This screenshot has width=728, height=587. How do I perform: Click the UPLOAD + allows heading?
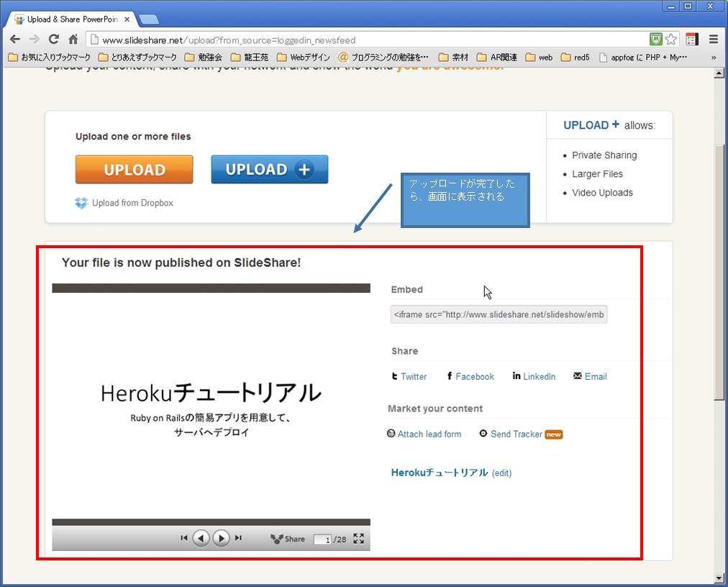click(609, 125)
